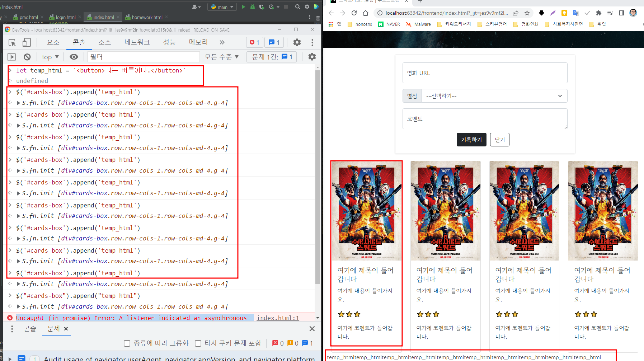644x361 pixels.
Task: Switch to login.html editor tab
Action: pos(65,17)
